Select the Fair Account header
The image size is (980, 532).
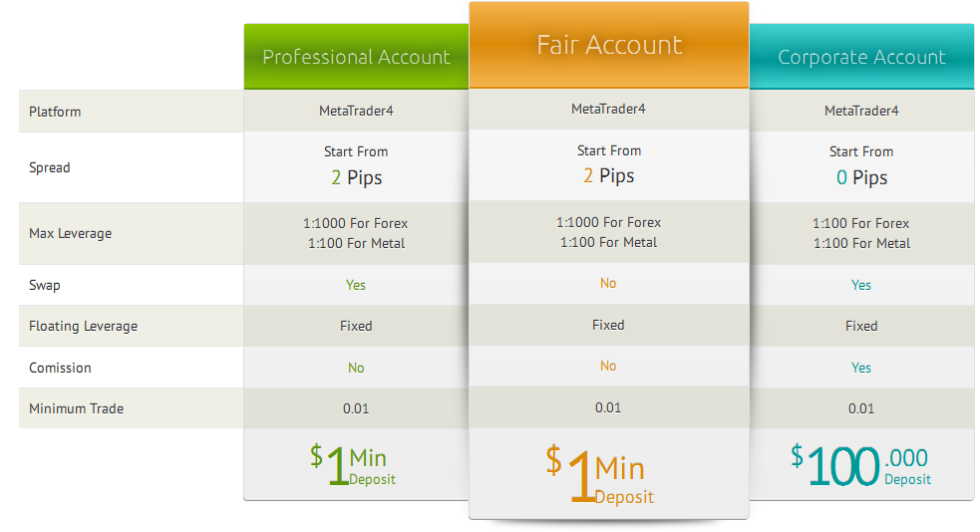[609, 44]
